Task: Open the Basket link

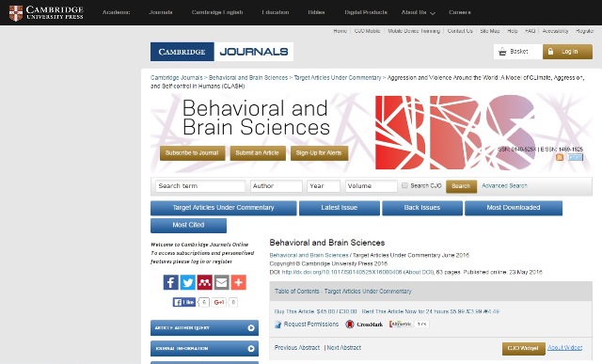Action: point(518,52)
